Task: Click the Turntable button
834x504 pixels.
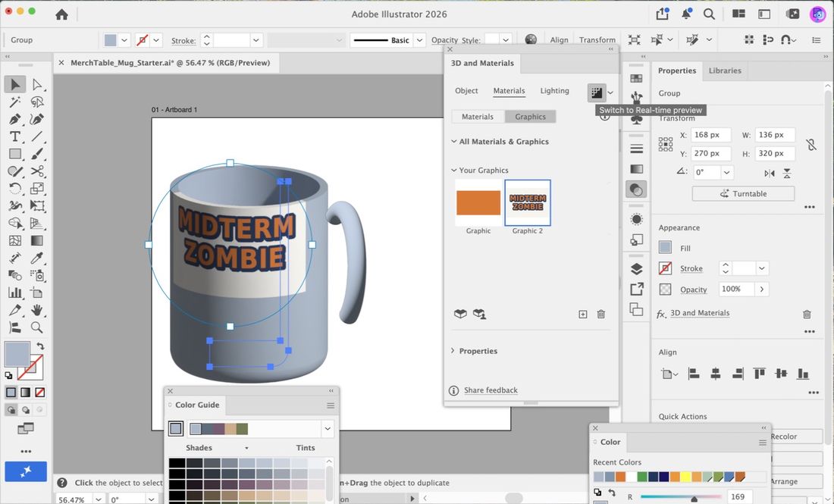Action: [744, 193]
